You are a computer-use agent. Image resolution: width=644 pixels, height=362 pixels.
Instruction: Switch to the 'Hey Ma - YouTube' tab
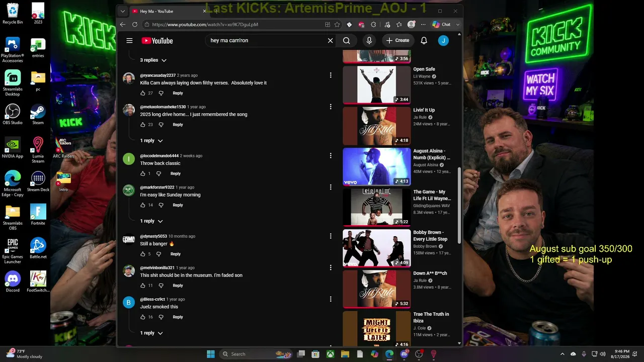(x=169, y=11)
